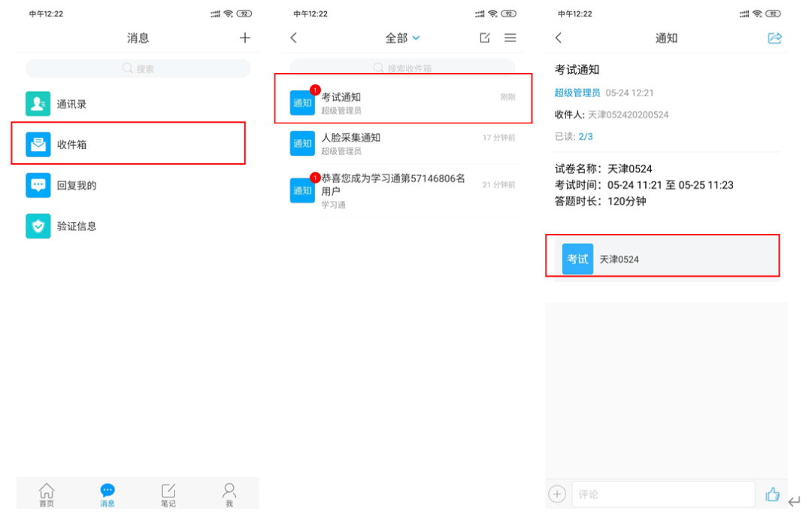Open the 人脸采集通知 message
The image size is (812, 529).
pyautogui.click(x=403, y=144)
